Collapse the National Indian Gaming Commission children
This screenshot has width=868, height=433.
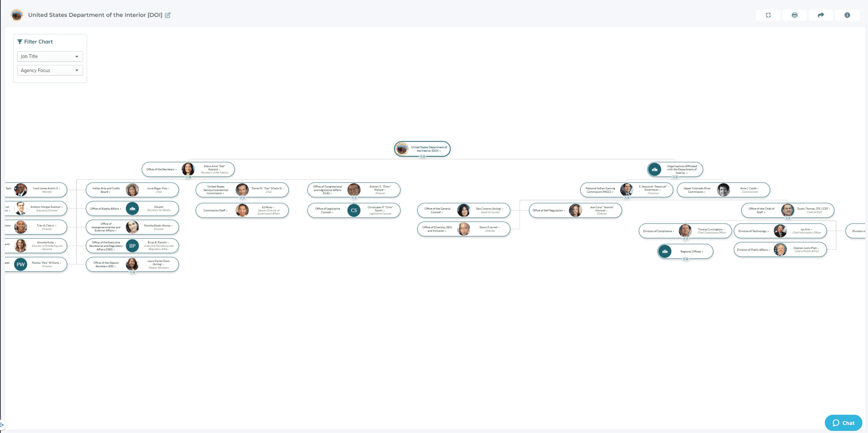(626, 198)
